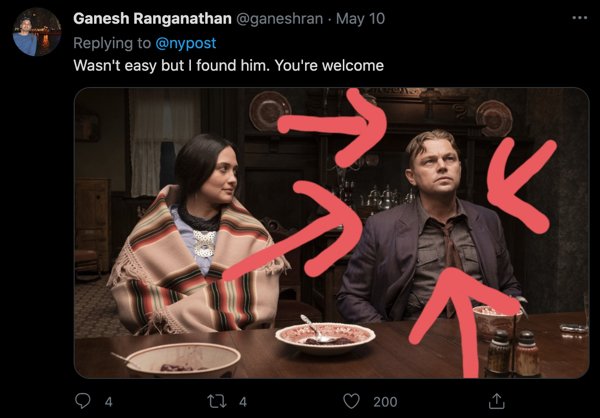Viewport: 600px width, 418px height.
Task: Click the reply count 4
Action: [x=109, y=401]
